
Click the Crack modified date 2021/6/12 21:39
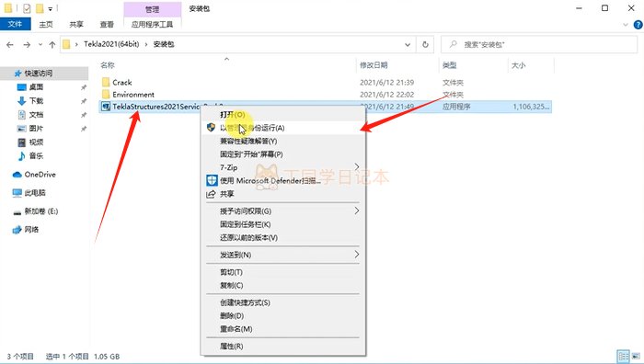[387, 83]
